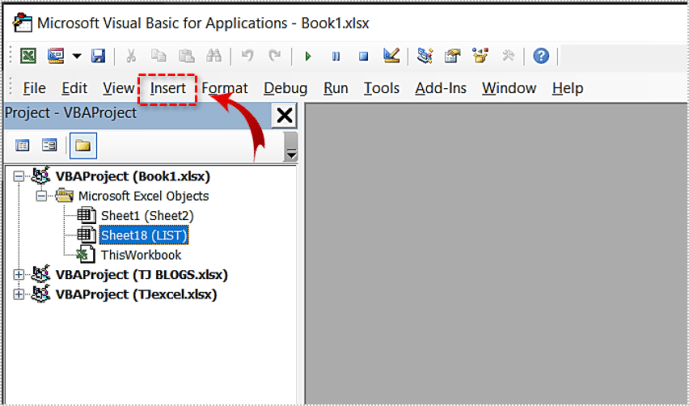This screenshot has width=689, height=406.
Task: Close the Project - VBAProject panel
Action: [284, 116]
